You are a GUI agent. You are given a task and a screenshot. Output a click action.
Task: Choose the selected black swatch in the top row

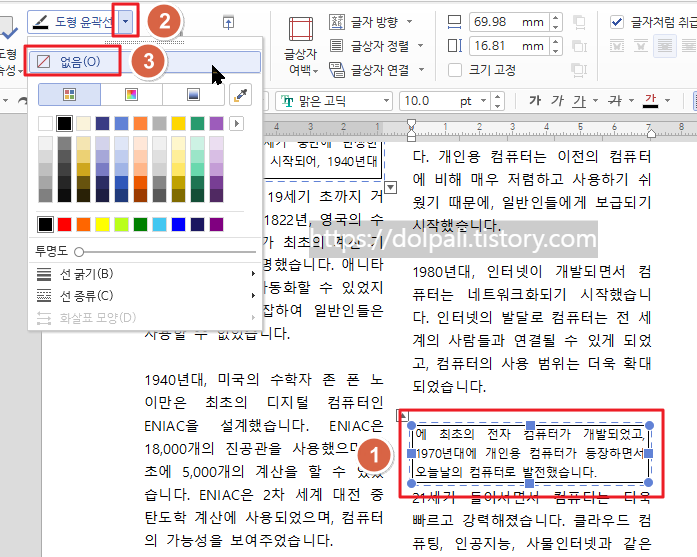coord(64,124)
